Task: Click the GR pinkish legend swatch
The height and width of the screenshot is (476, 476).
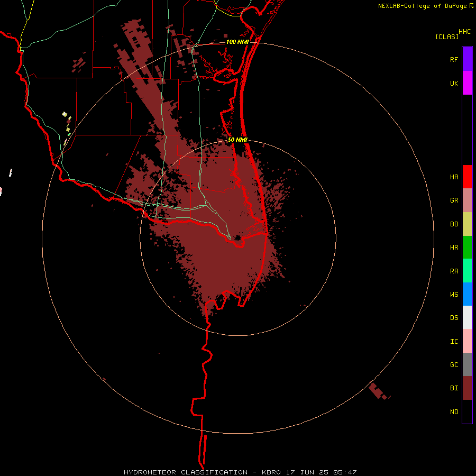Action: point(467,200)
